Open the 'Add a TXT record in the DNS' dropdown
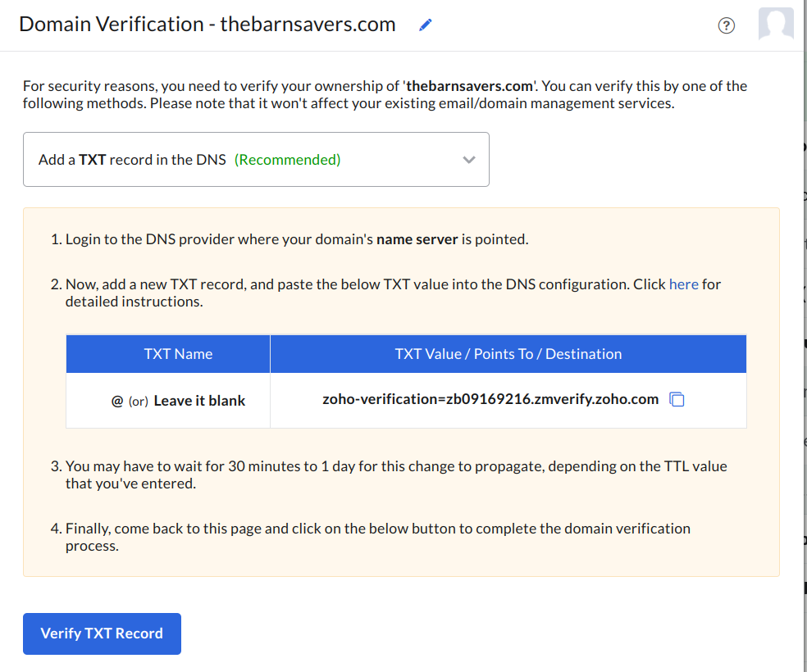The height and width of the screenshot is (672, 807). [x=256, y=159]
